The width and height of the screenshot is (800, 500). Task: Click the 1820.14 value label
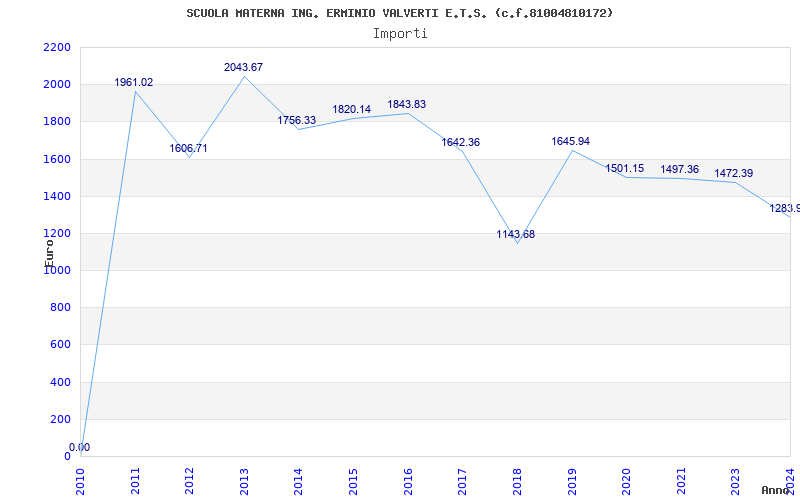coord(352,109)
